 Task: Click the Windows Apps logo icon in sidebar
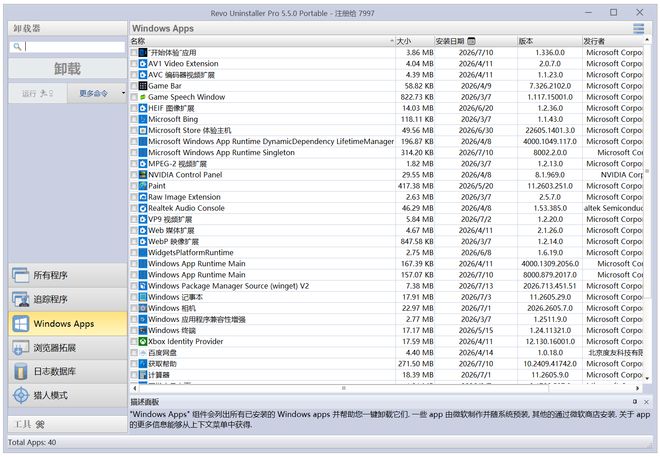[x=21, y=324]
